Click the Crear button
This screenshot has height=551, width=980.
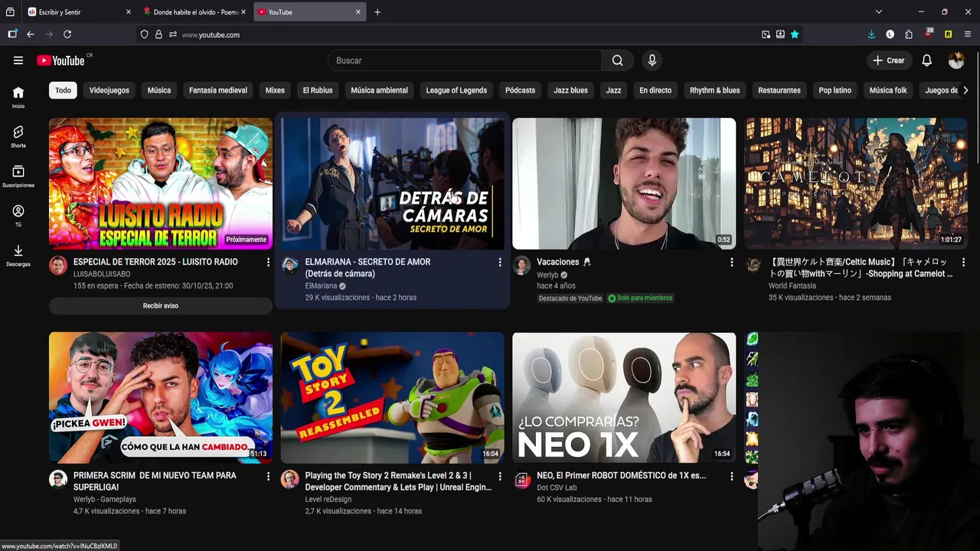pos(888,60)
